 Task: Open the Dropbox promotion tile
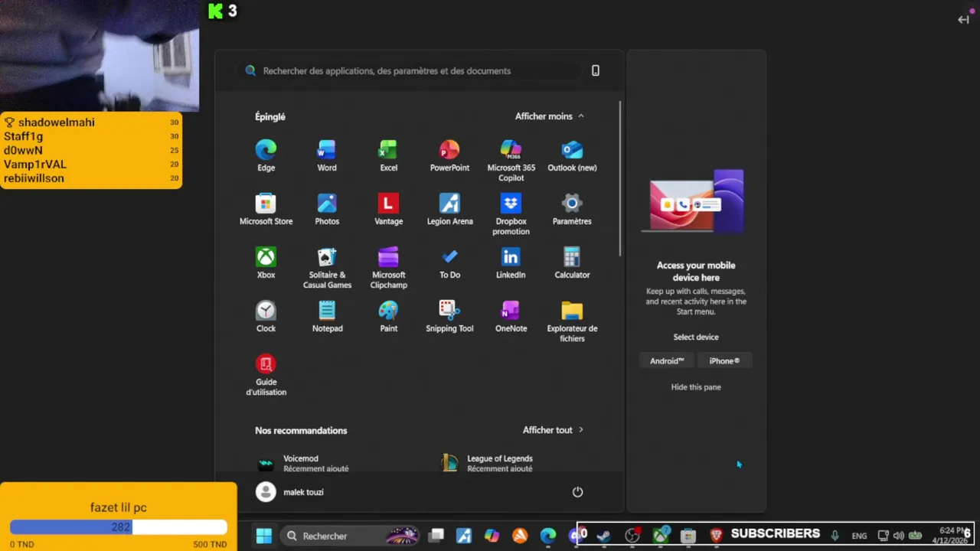pyautogui.click(x=511, y=214)
